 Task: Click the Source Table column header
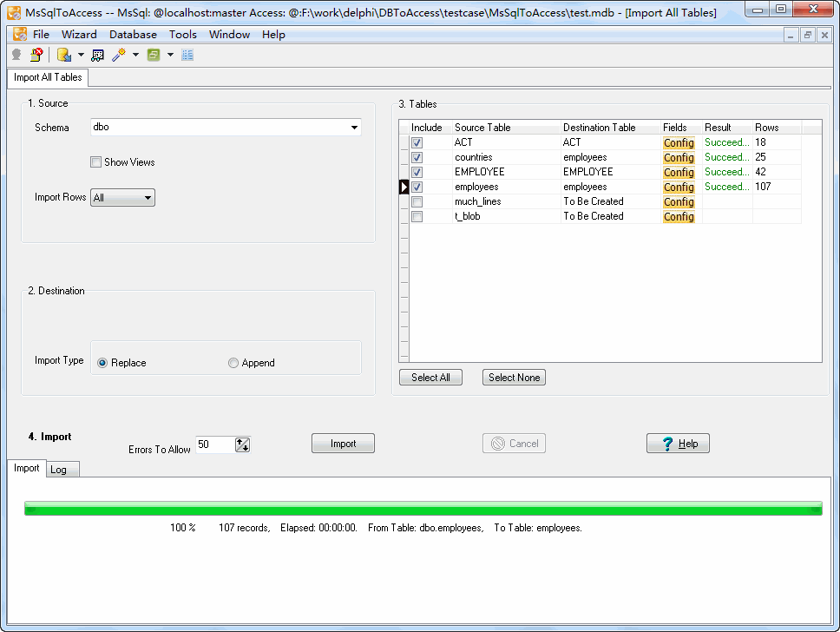coord(506,128)
